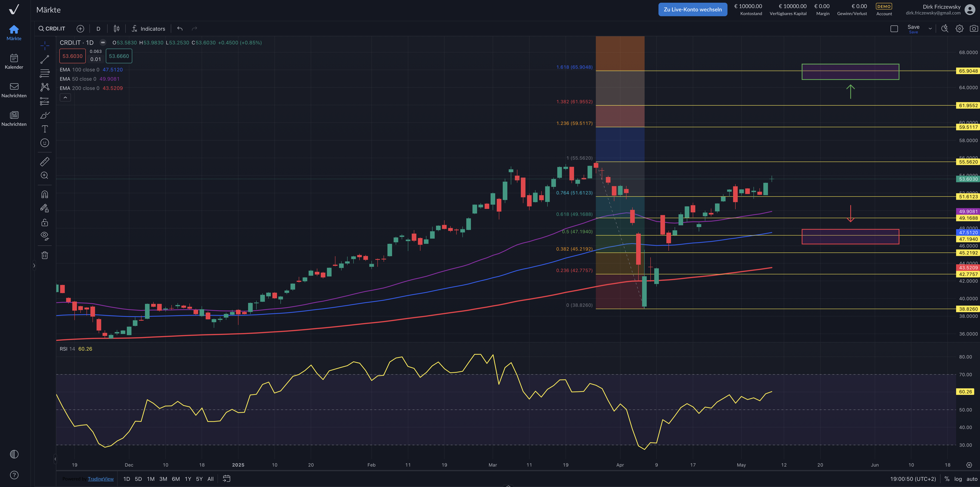
Task: Open the emoji icons tool
Action: [x=45, y=143]
